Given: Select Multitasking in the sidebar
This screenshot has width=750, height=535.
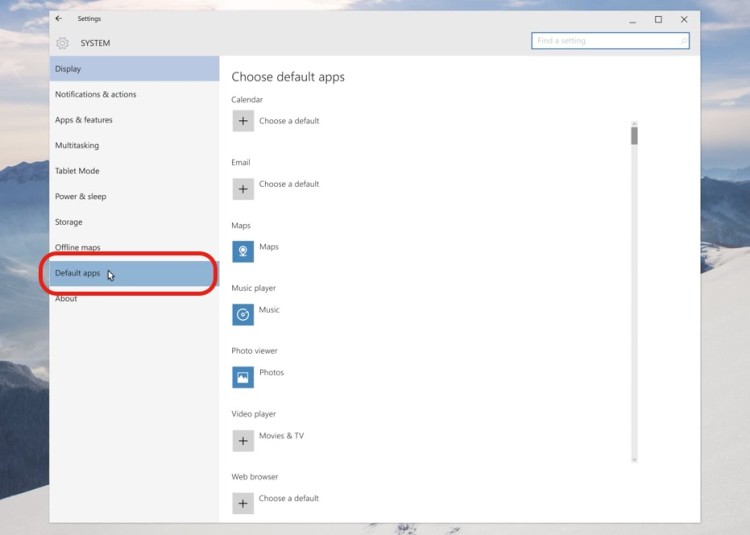Looking at the screenshot, I should click(134, 145).
